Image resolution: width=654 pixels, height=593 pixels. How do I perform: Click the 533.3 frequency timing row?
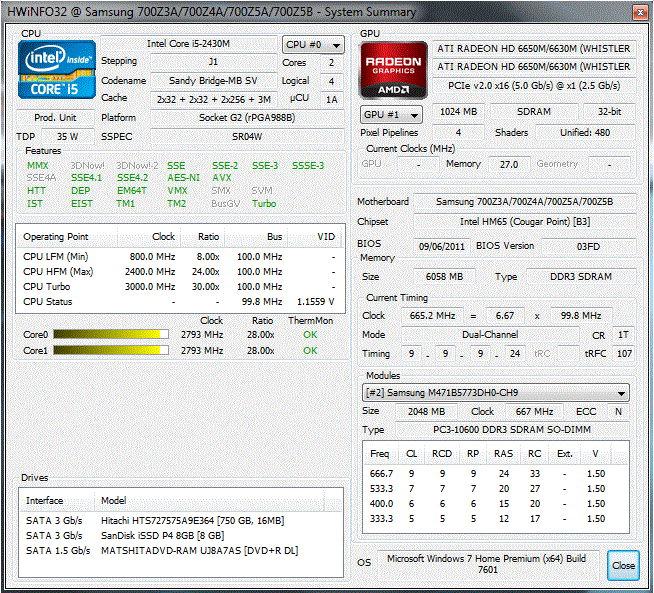496,489
